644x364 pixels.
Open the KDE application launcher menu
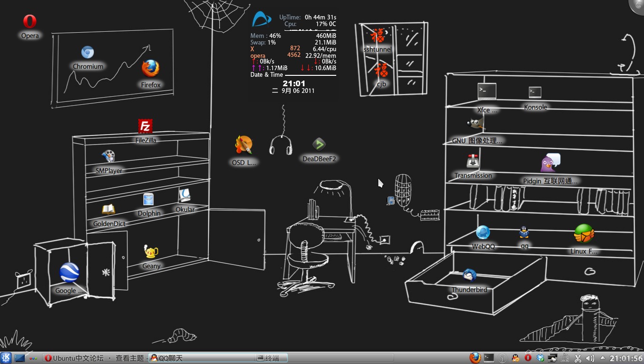coord(6,358)
